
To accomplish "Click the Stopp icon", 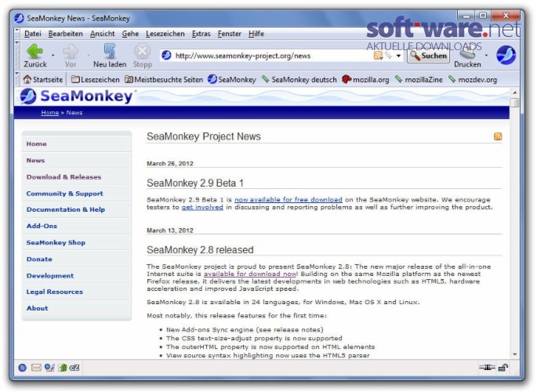I will click(142, 52).
